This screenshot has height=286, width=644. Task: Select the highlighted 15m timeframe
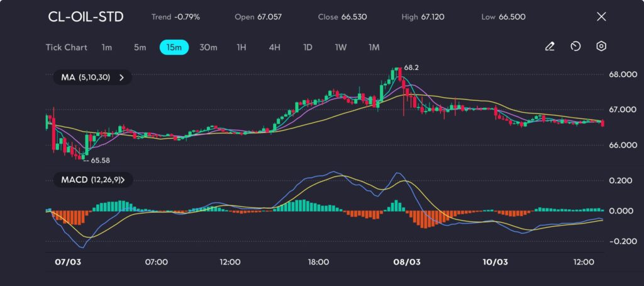tap(174, 47)
